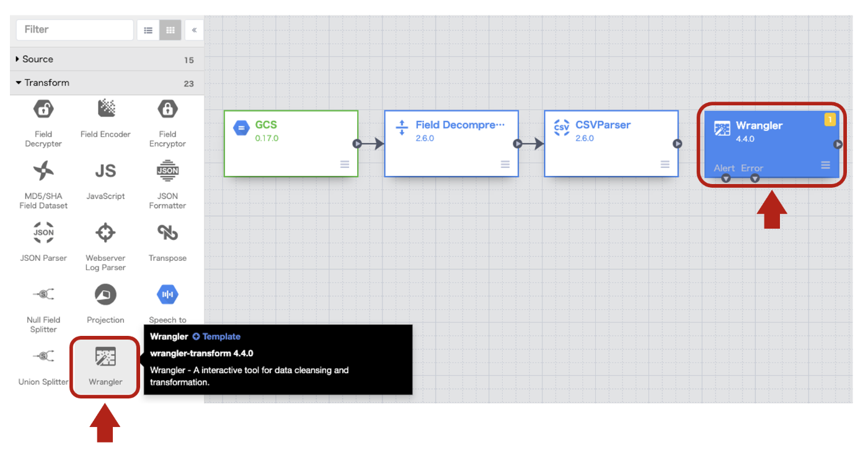Select the CSVParser node
The height and width of the screenshot is (453, 868).
(x=611, y=144)
